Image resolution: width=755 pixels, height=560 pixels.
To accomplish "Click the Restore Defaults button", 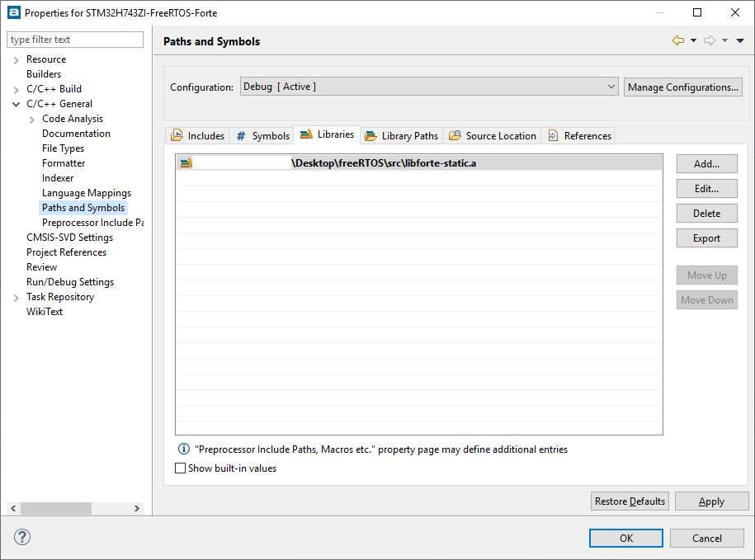I will click(630, 501).
